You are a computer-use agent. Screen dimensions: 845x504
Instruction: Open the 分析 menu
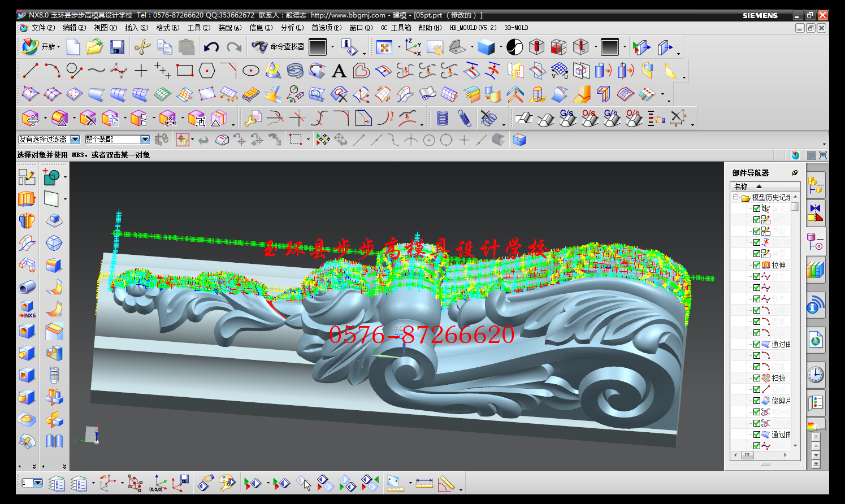[292, 28]
